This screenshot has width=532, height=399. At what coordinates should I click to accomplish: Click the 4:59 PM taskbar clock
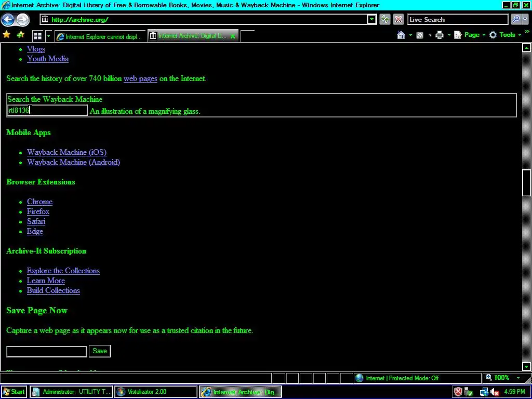pyautogui.click(x=514, y=392)
